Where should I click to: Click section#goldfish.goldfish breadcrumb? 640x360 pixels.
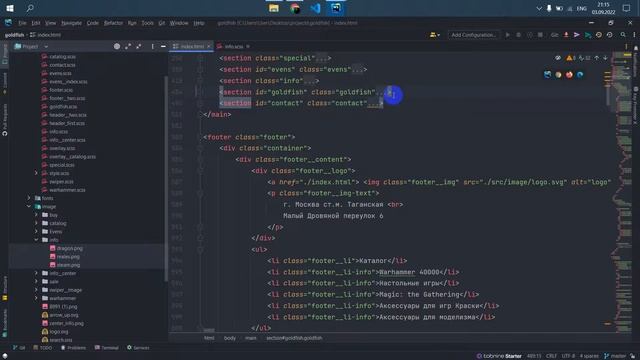pyautogui.click(x=294, y=338)
